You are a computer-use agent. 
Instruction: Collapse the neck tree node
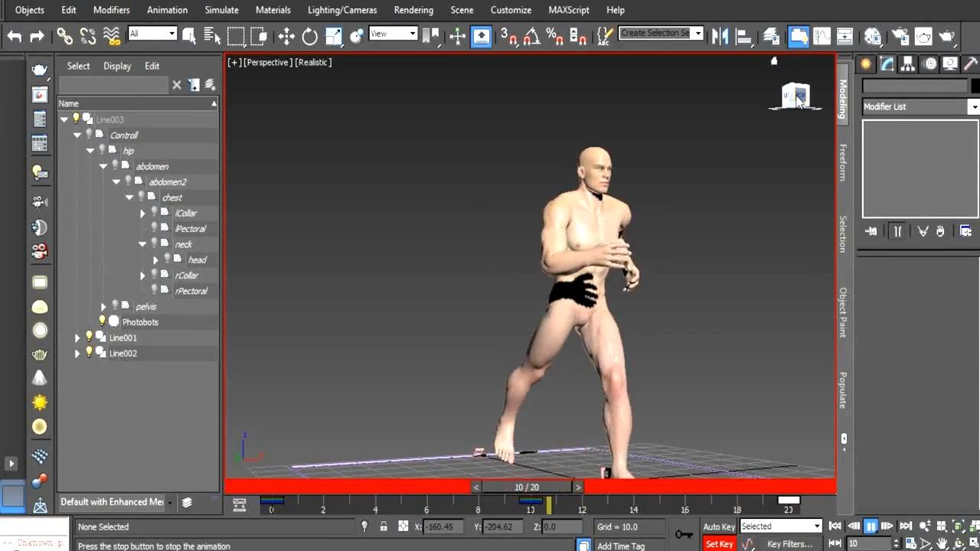tap(142, 244)
